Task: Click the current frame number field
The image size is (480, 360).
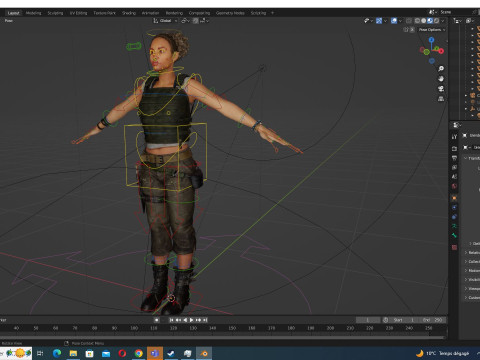Action: [368, 320]
